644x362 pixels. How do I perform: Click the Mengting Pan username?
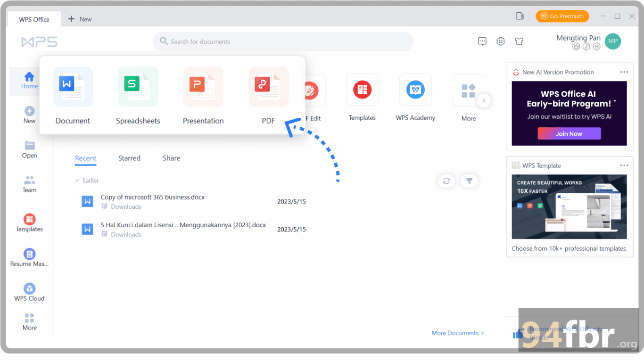coord(578,38)
